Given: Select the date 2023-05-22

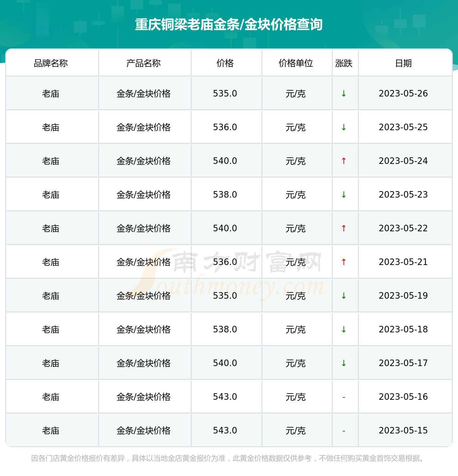Looking at the screenshot, I should [x=403, y=228].
